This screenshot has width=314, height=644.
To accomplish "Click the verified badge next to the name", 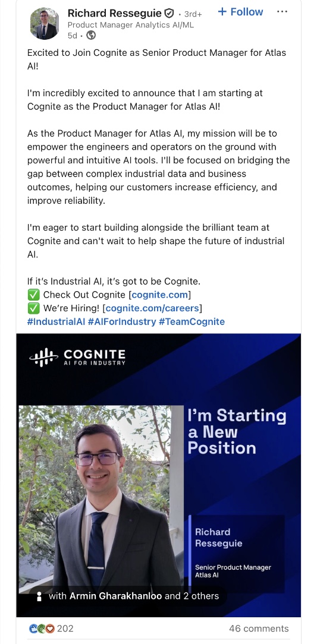I will point(169,14).
